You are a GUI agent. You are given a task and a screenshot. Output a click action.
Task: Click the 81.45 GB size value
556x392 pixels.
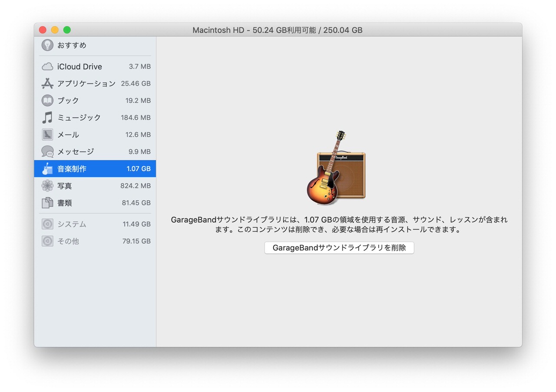tap(136, 203)
